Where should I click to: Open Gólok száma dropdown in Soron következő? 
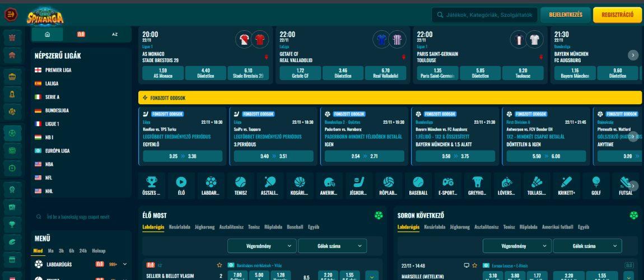click(587, 246)
